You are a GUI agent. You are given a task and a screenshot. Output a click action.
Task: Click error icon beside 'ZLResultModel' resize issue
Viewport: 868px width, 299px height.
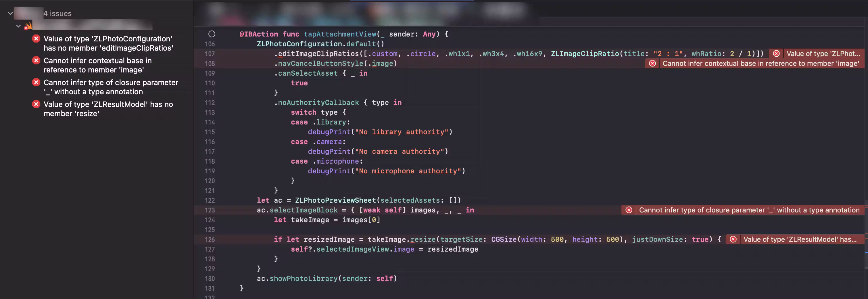point(36,104)
